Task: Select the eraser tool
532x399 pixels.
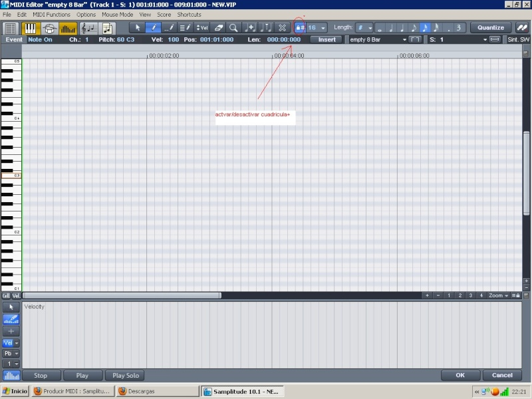Action: (x=218, y=28)
